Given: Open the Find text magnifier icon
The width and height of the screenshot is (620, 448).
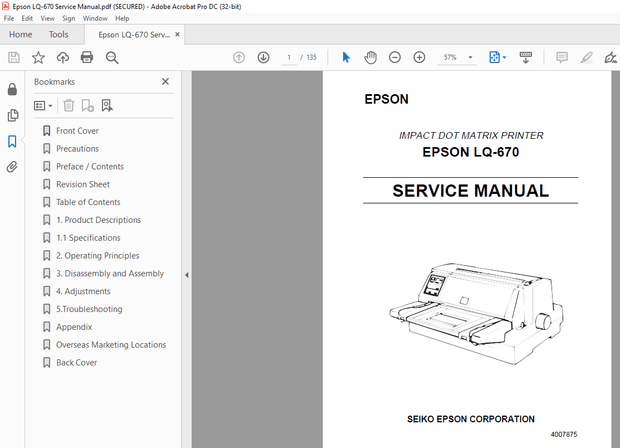Looking at the screenshot, I should click(x=112, y=58).
